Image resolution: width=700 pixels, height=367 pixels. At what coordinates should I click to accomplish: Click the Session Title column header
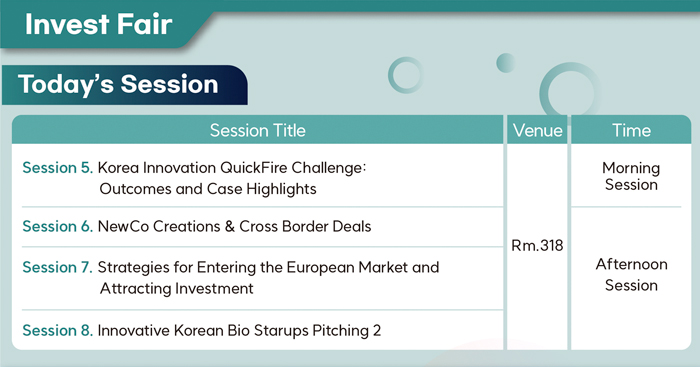258,130
